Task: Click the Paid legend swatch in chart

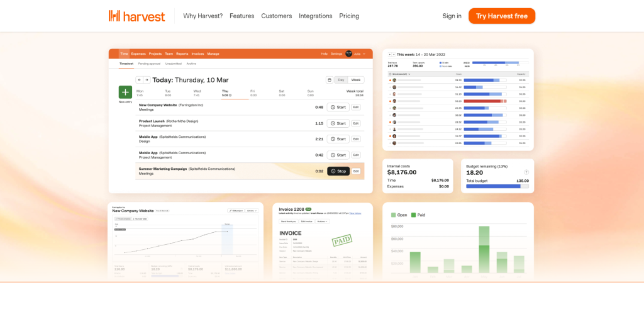Action: (414, 215)
